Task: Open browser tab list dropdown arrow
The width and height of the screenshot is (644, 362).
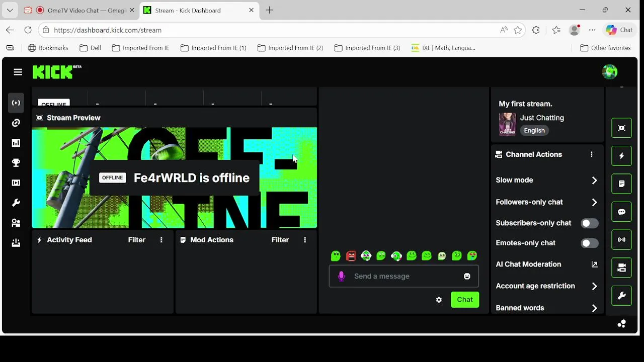Action: click(x=10, y=10)
